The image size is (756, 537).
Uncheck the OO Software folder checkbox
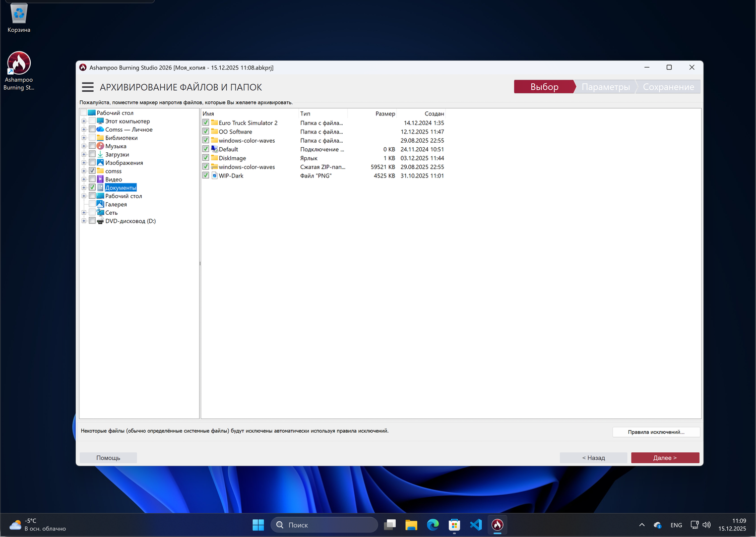(206, 132)
